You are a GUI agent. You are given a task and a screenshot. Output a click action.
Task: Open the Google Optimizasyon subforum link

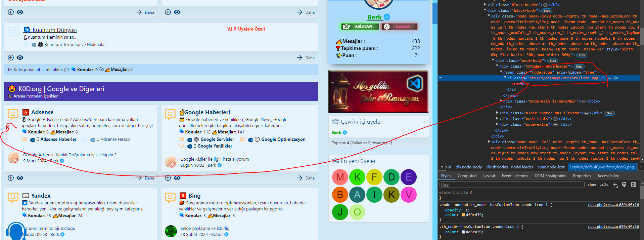(283, 139)
